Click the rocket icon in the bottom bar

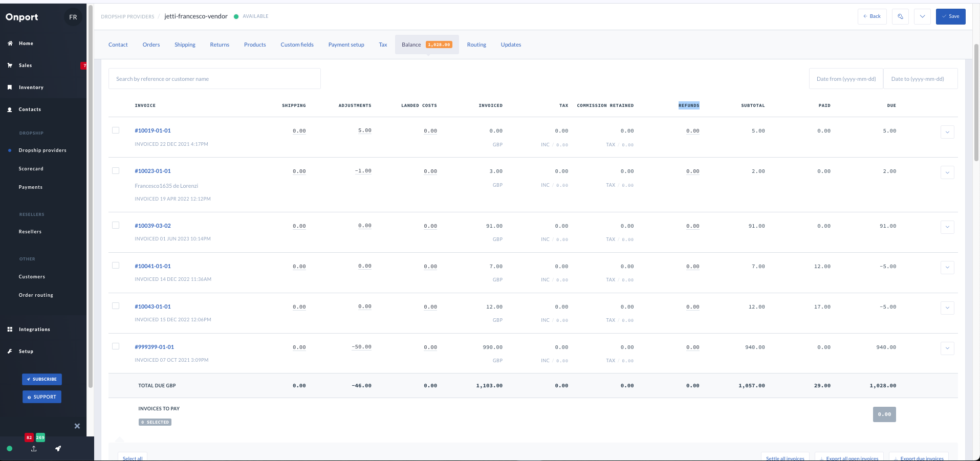(x=58, y=449)
